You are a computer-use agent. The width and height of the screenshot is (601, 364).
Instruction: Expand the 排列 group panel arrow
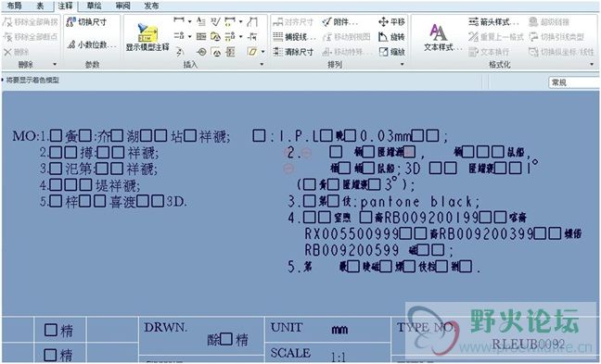click(403, 64)
